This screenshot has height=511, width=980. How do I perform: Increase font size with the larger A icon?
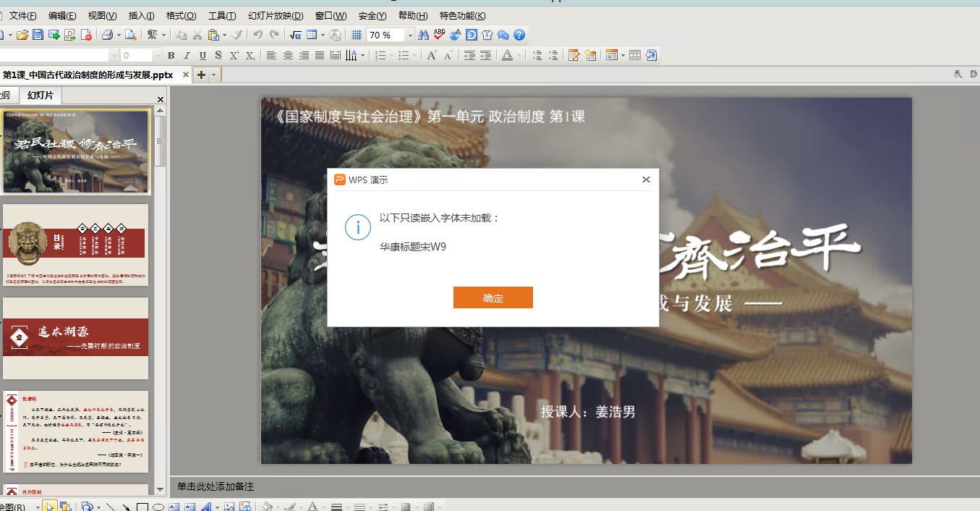pos(432,56)
